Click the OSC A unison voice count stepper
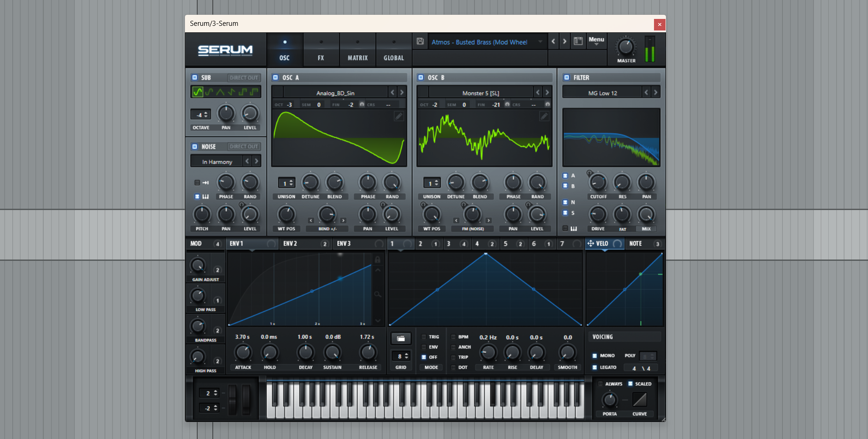 point(291,183)
